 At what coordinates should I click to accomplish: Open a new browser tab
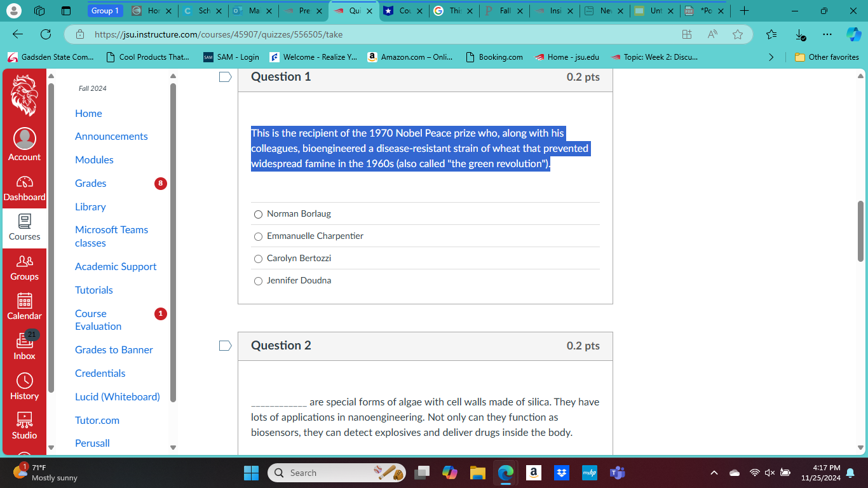tap(744, 11)
